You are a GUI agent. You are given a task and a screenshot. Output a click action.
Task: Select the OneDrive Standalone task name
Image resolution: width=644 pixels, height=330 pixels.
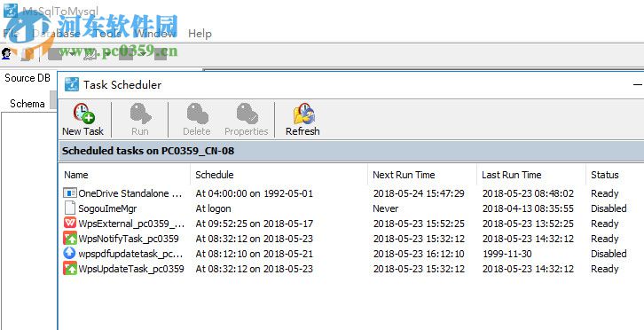[x=130, y=193]
